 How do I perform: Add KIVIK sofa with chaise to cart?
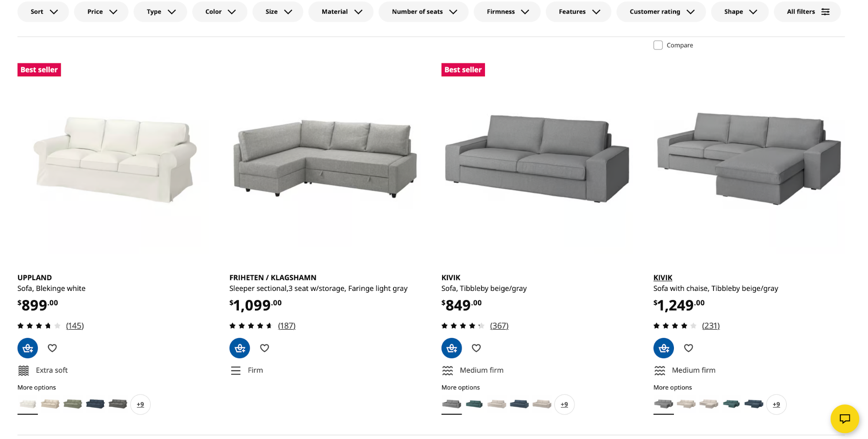(x=663, y=348)
